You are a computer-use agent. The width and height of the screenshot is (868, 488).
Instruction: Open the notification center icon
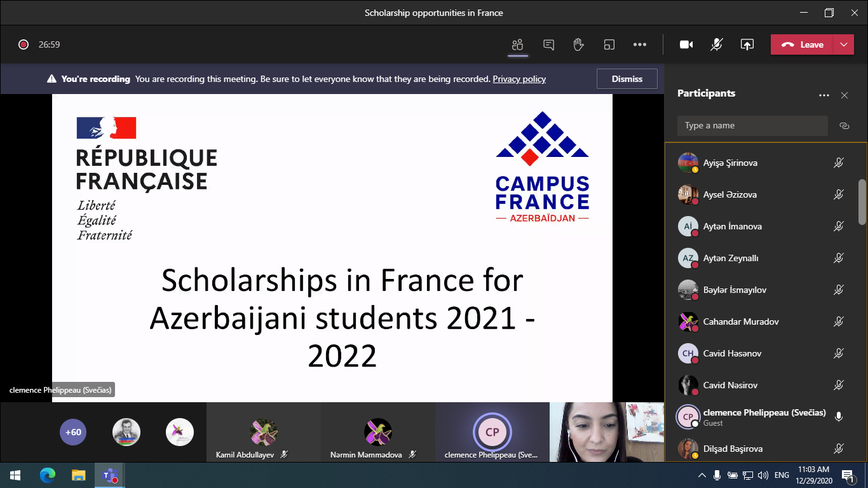(848, 475)
